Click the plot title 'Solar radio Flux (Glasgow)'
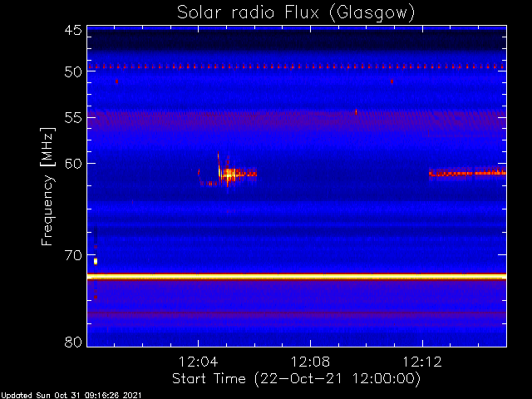The image size is (532, 399). pyautogui.click(x=296, y=12)
